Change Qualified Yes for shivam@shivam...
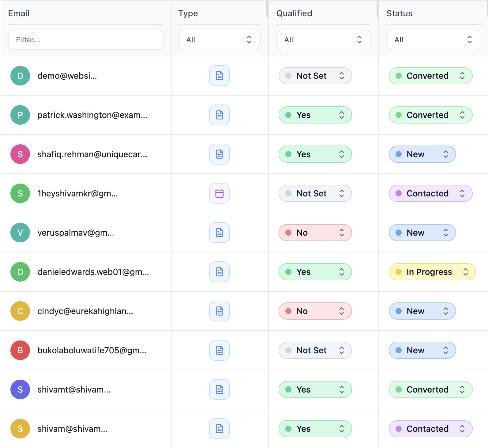 (x=315, y=429)
